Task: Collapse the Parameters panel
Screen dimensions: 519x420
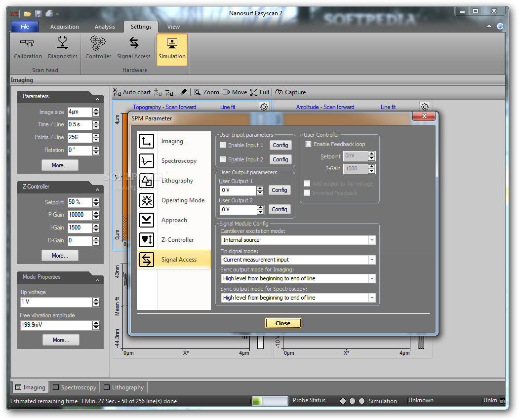Action: [x=98, y=99]
